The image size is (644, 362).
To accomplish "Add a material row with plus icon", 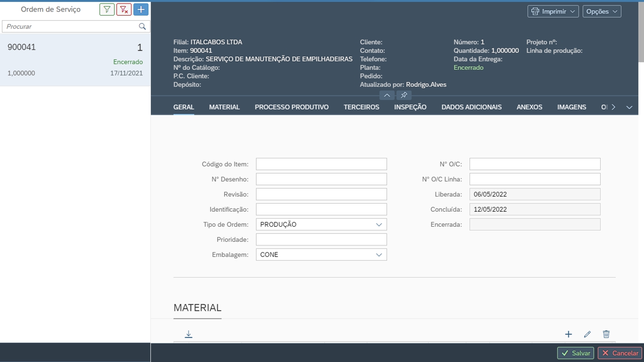I will [x=569, y=334].
